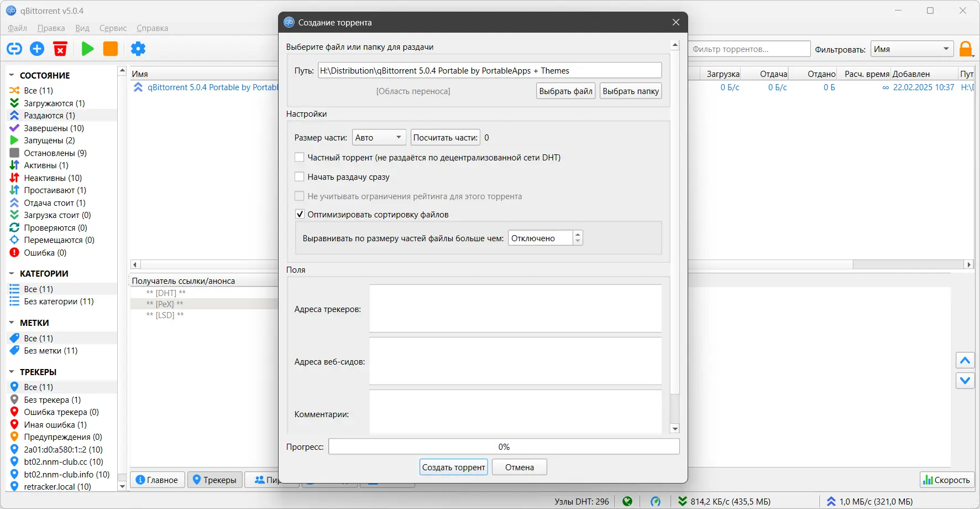Select the Запущены (2) status filter
Image resolution: width=980 pixels, height=509 pixels.
(x=49, y=141)
